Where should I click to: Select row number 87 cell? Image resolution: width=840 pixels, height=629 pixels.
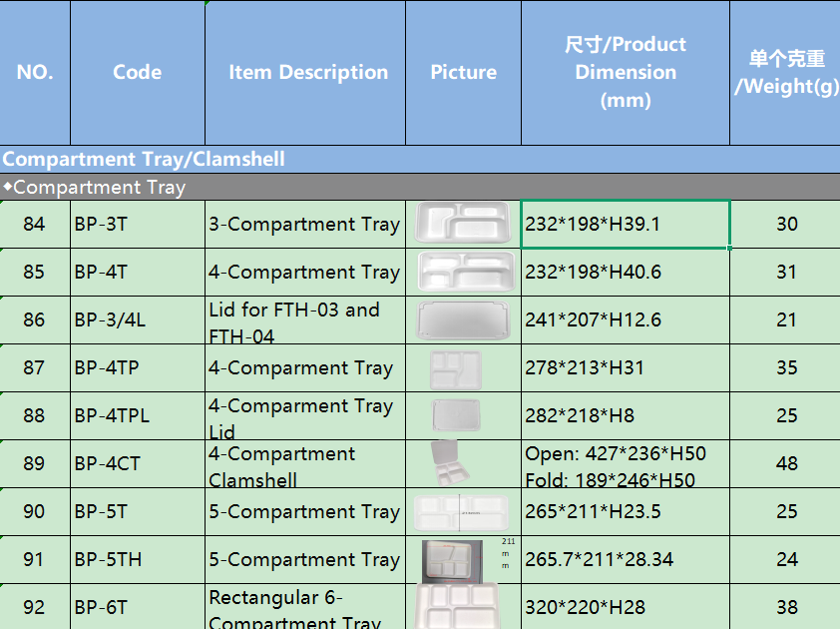pos(35,368)
